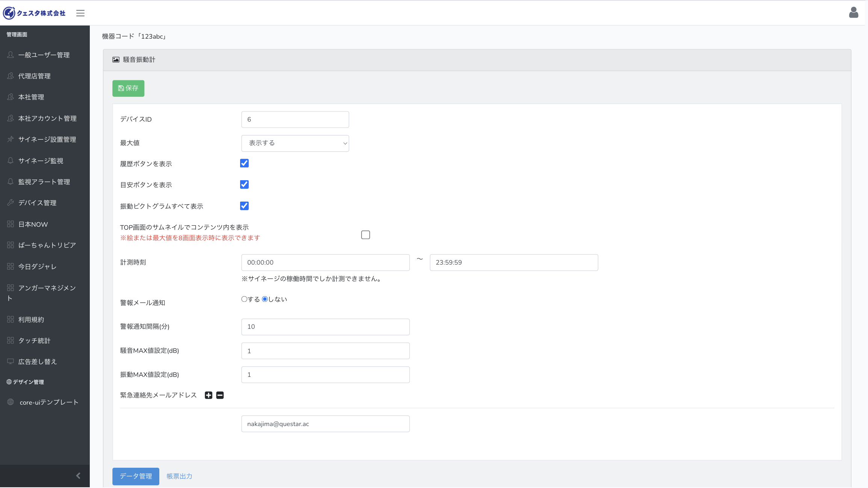This screenshot has height=488, width=868.
Task: Click the nakajima@questar.ac email field
Action: click(325, 424)
